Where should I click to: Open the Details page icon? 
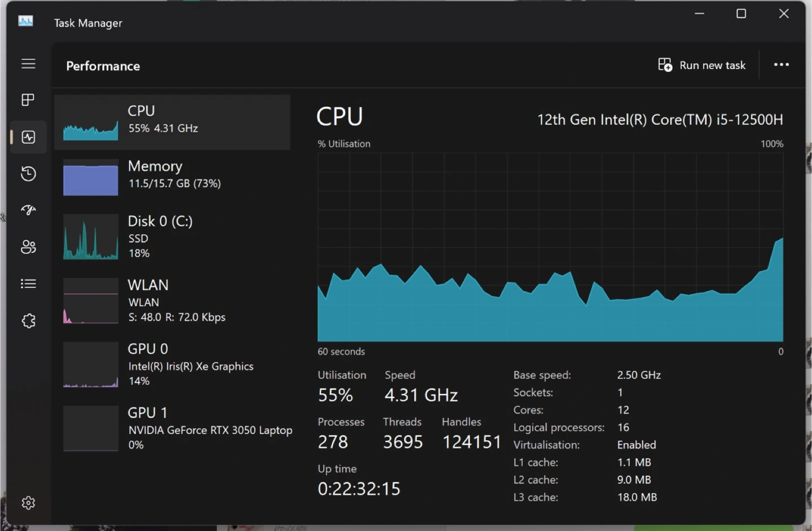click(x=28, y=283)
